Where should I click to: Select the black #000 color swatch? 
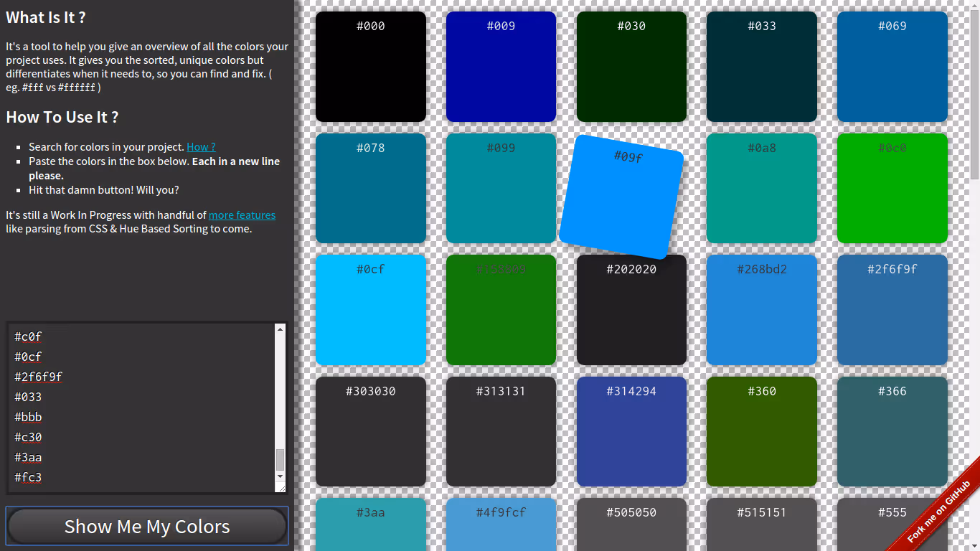371,67
